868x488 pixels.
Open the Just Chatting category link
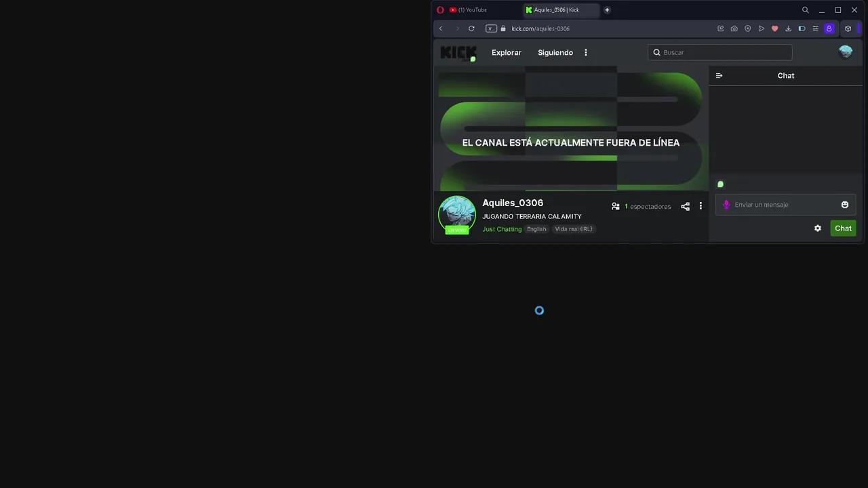tap(502, 229)
